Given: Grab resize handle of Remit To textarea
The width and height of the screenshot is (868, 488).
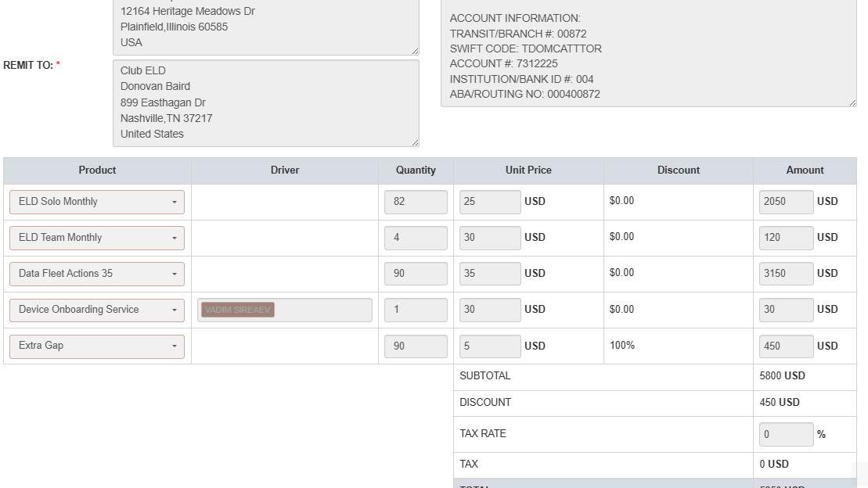Looking at the screenshot, I should [x=415, y=142].
